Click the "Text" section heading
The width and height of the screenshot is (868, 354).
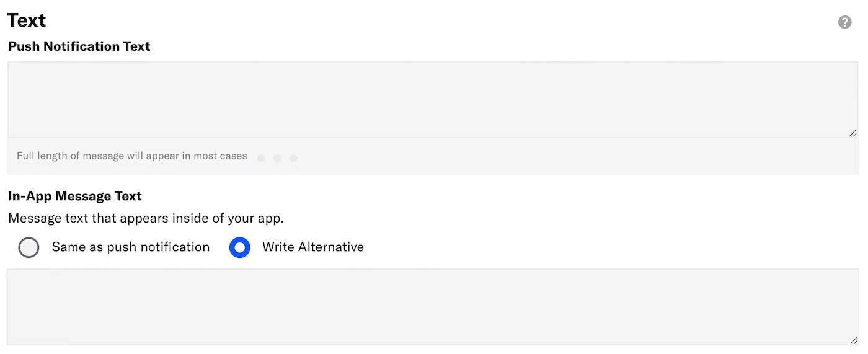pos(27,20)
